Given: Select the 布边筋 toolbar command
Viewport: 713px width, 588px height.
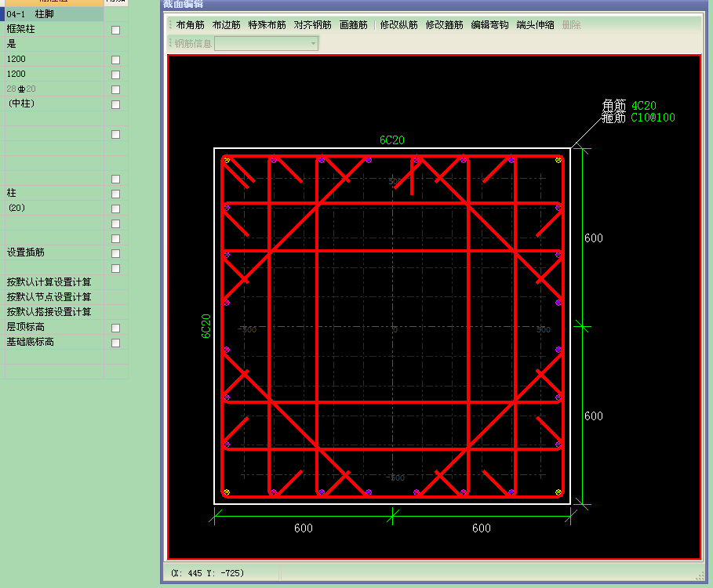Looking at the screenshot, I should [x=226, y=25].
